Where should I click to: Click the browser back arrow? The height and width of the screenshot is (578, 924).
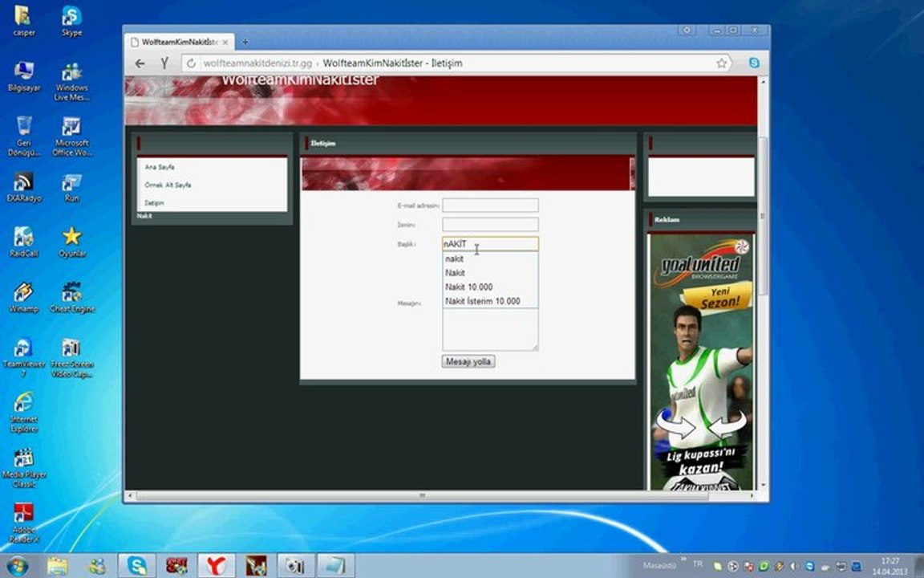tap(140, 63)
